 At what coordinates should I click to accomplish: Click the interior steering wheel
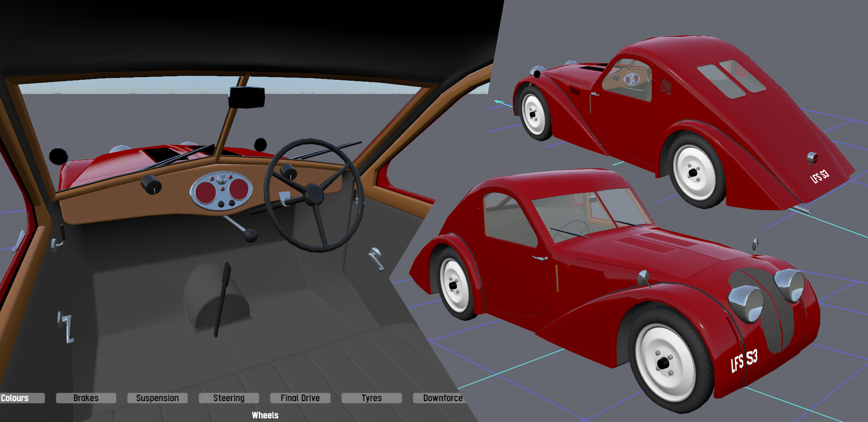coord(314,195)
